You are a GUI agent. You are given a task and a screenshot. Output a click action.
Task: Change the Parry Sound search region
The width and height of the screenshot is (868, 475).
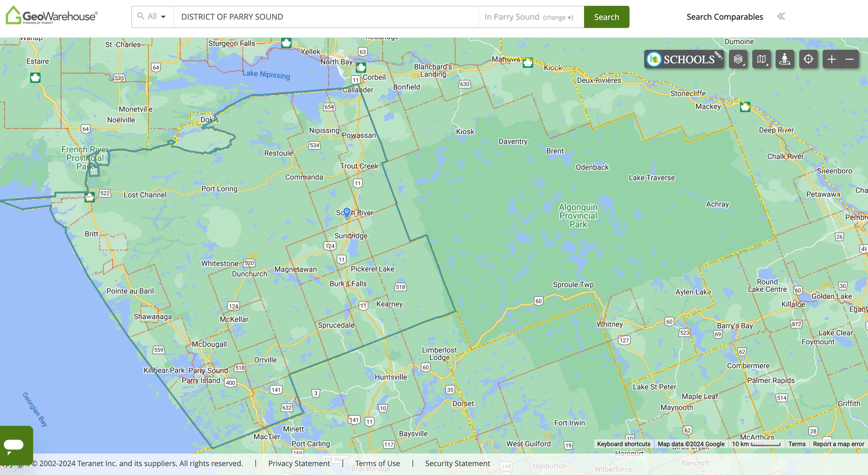(558, 17)
